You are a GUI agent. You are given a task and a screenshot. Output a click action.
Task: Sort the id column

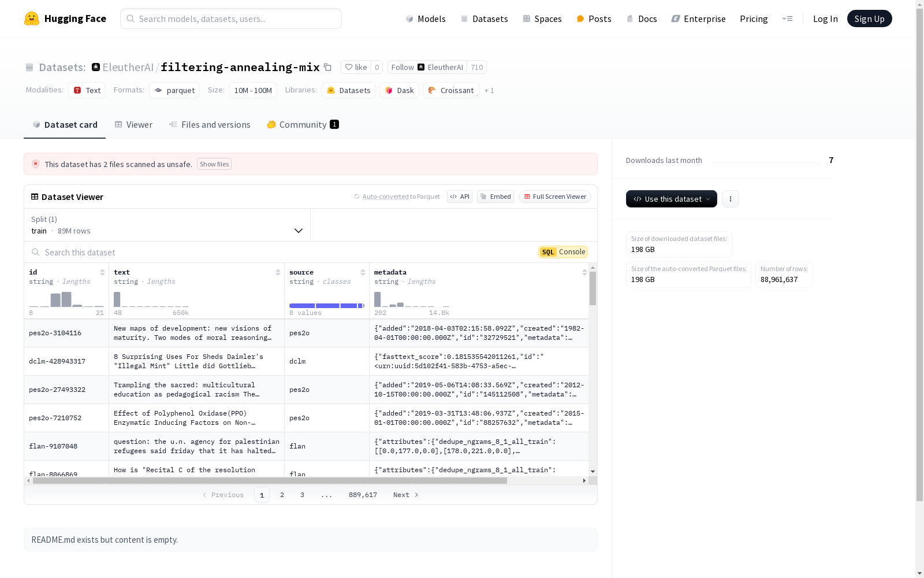[x=102, y=272]
